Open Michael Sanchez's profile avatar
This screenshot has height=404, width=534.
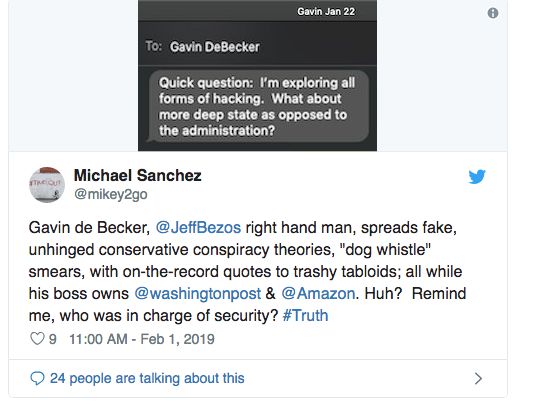tap(47, 185)
